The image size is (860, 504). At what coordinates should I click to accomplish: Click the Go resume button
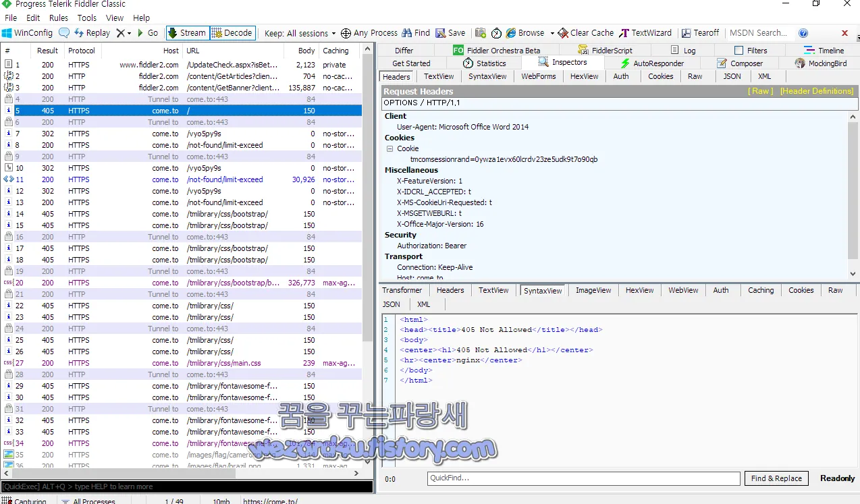click(147, 32)
